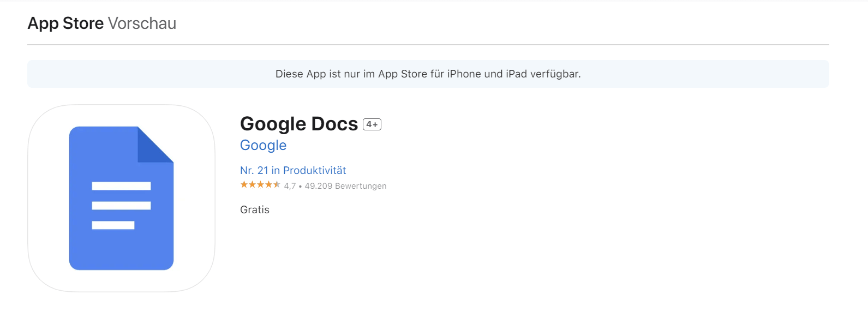Click the 4,7 rating value
The image size is (868, 318).
click(x=290, y=186)
